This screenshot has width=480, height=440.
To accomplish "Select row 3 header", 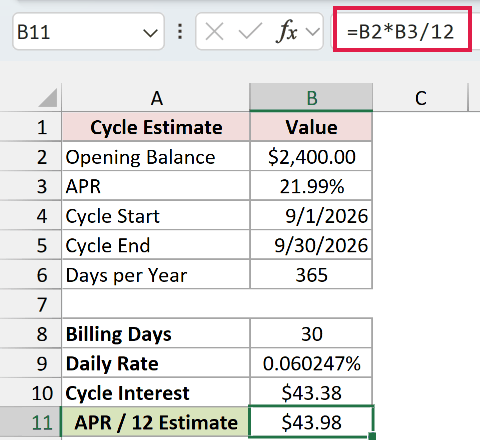I will (31, 186).
